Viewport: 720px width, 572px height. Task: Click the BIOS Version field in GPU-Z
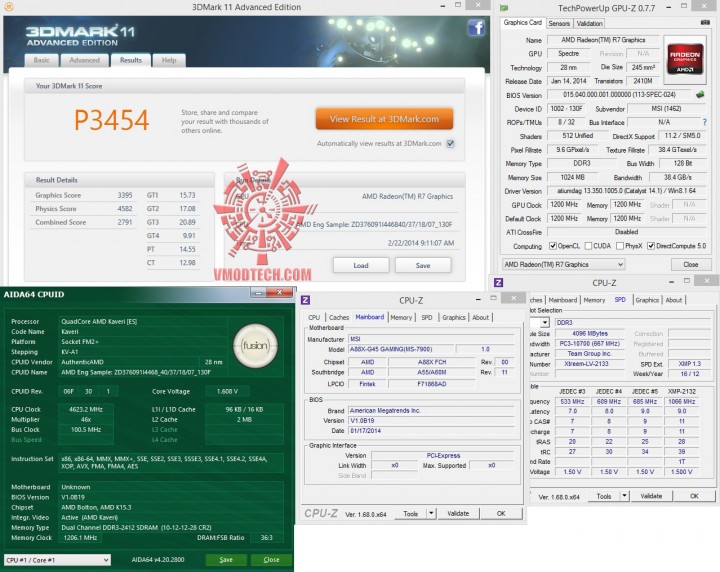(619, 95)
